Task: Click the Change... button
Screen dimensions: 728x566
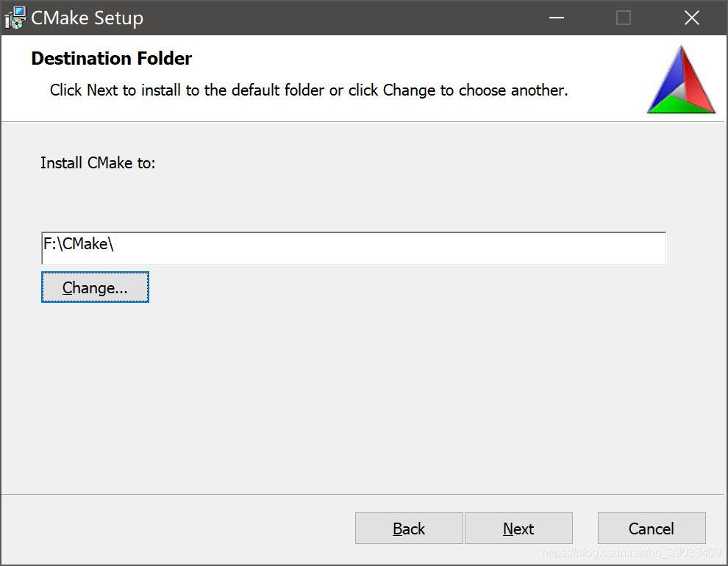Action: click(x=95, y=287)
